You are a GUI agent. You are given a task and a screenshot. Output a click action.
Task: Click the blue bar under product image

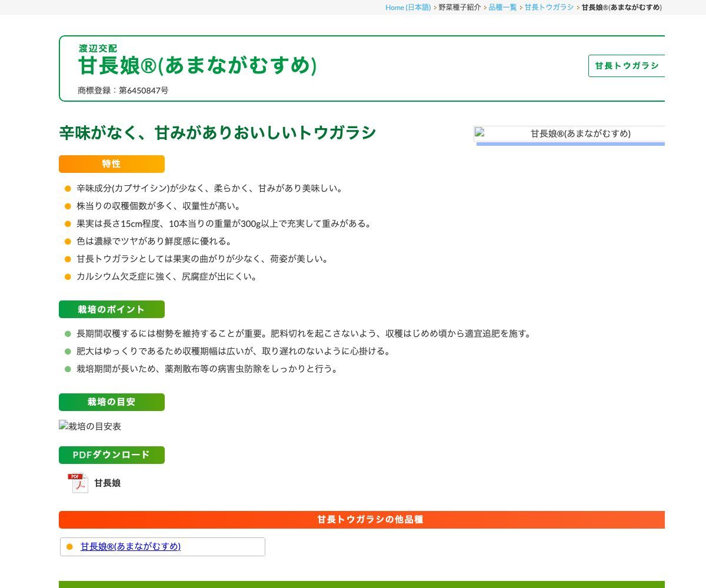click(571, 144)
